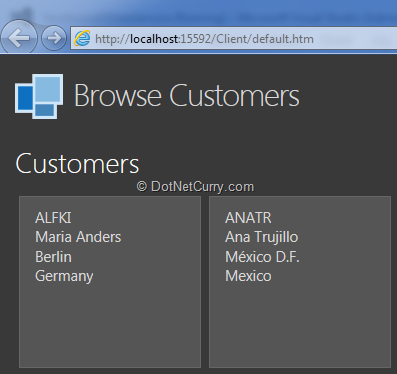Click the Maria Anders name text
The height and width of the screenshot is (374, 397).
pyautogui.click(x=78, y=237)
